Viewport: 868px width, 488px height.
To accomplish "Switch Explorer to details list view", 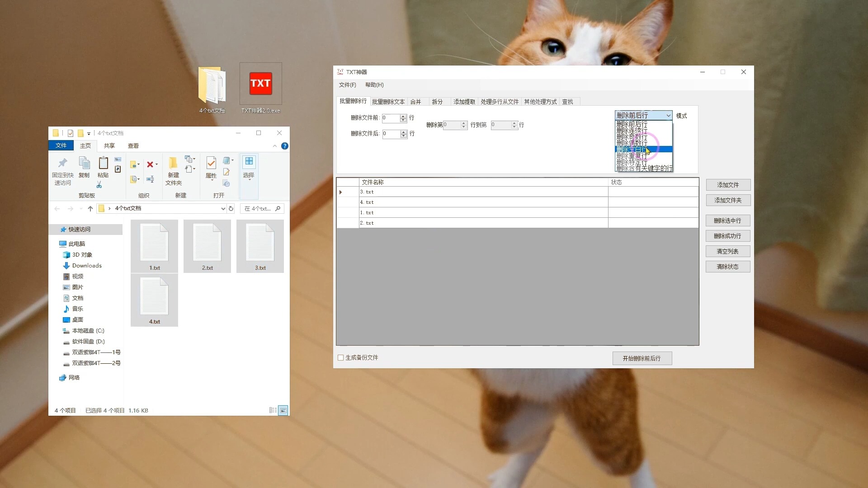I will click(273, 410).
